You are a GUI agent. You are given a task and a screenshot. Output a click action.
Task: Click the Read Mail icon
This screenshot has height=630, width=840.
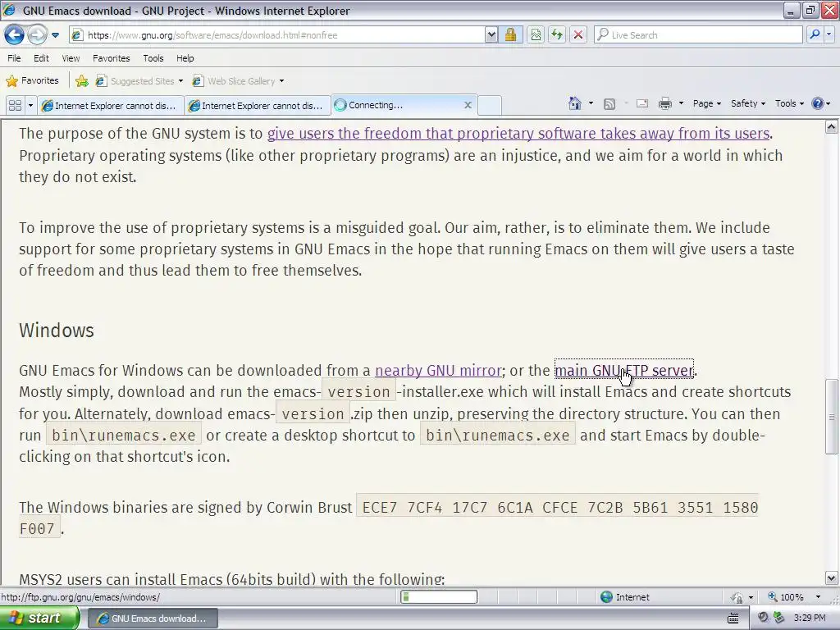point(642,103)
